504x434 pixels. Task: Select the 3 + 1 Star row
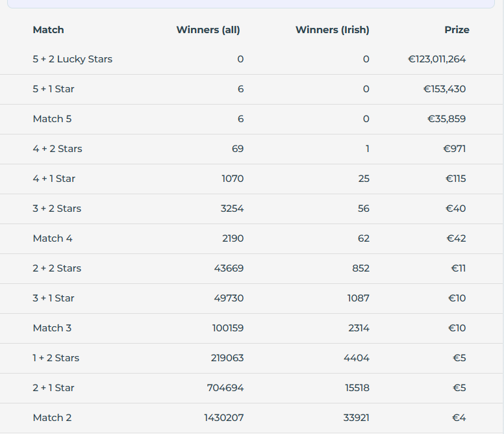(x=252, y=299)
